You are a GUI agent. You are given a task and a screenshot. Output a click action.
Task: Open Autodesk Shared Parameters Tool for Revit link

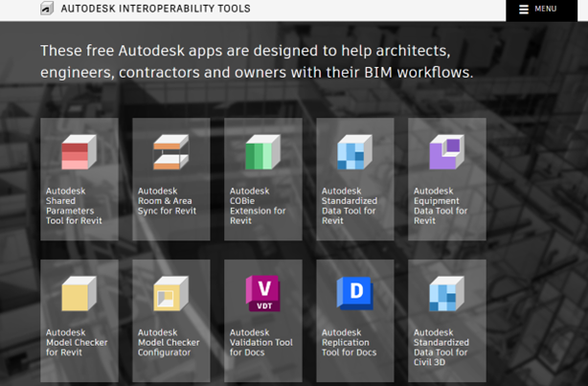pyautogui.click(x=74, y=206)
